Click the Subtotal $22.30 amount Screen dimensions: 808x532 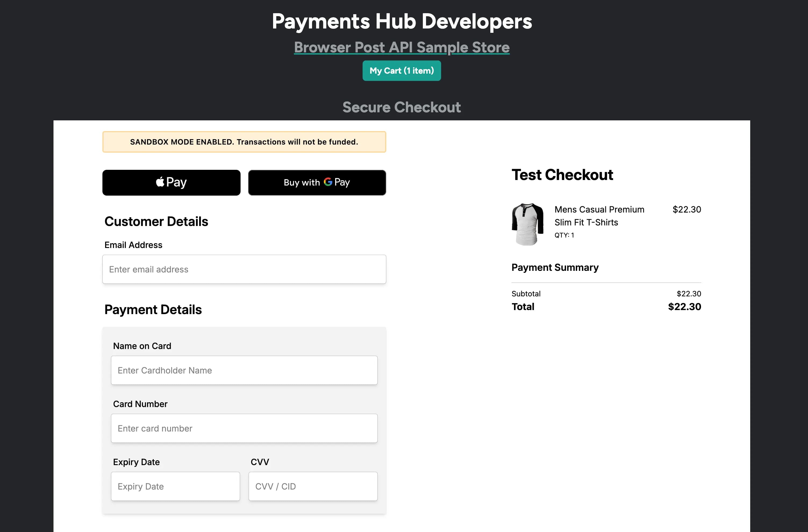[689, 294]
